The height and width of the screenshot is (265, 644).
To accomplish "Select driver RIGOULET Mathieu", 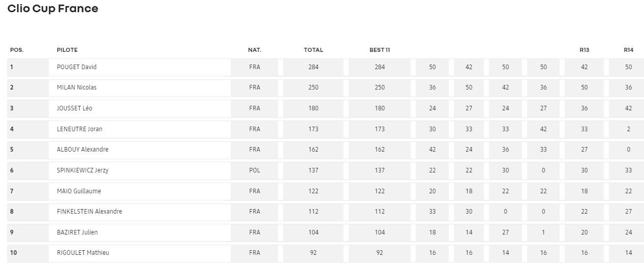I will pos(83,253).
